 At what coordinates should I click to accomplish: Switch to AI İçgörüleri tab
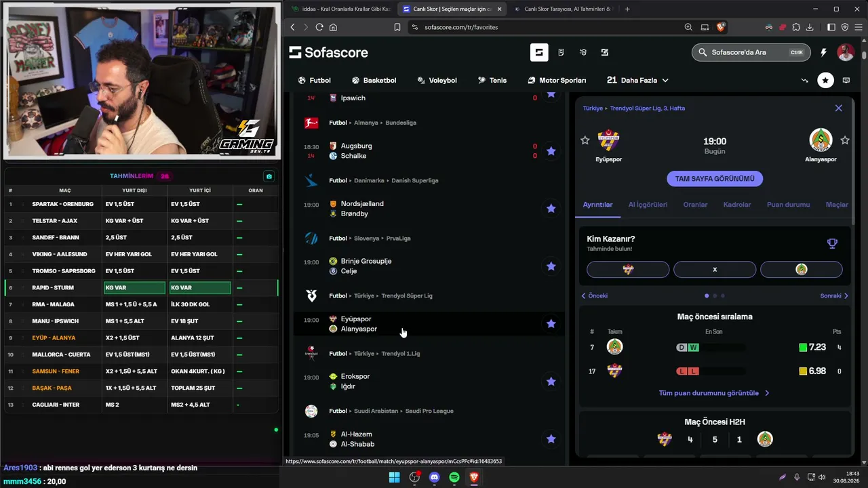tap(648, 205)
